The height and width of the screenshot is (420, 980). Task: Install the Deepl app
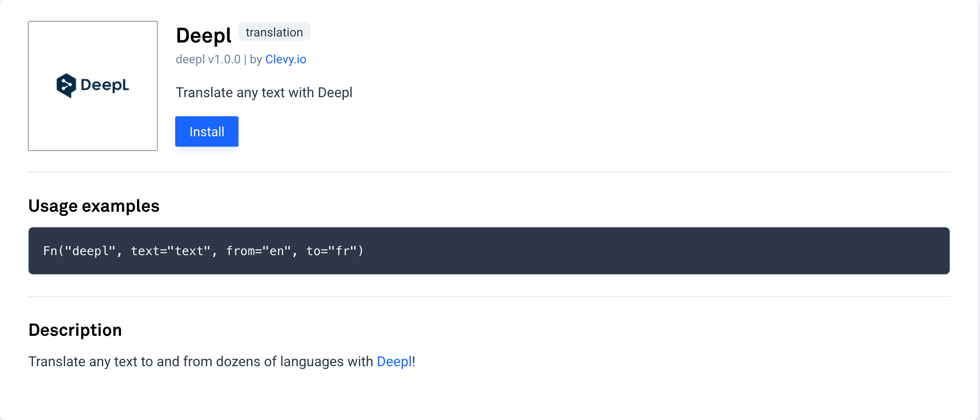point(207,131)
